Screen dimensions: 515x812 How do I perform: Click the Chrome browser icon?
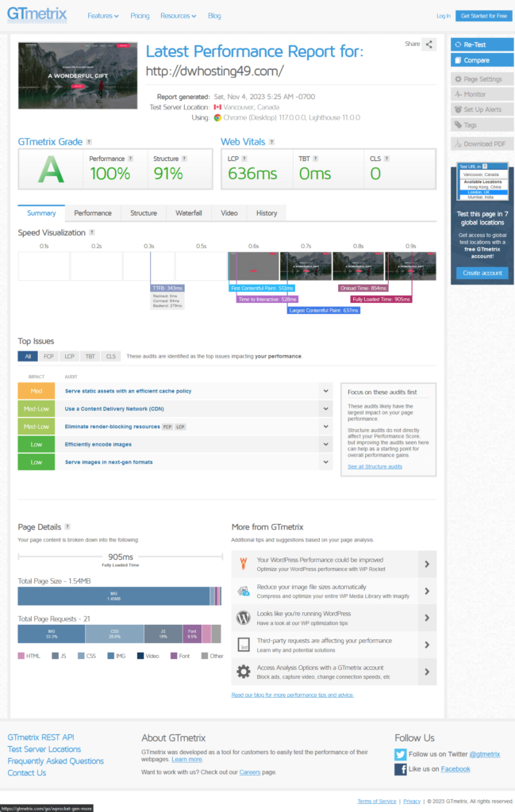pos(217,117)
